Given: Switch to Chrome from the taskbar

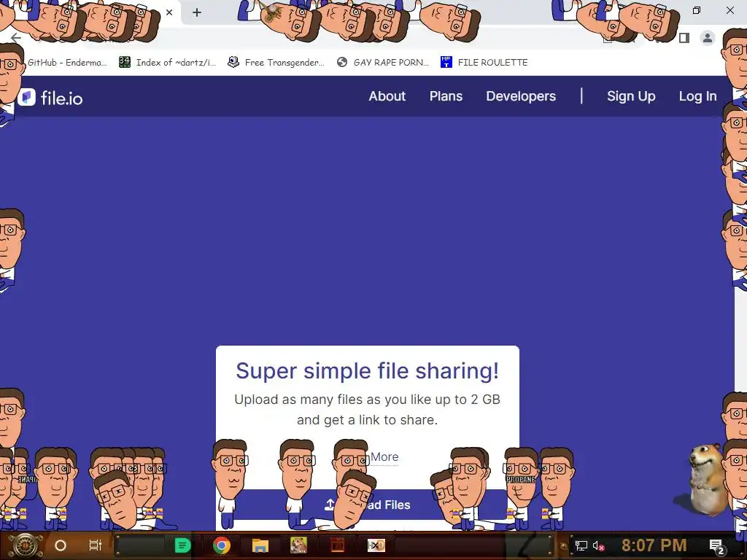Looking at the screenshot, I should click(x=222, y=545).
